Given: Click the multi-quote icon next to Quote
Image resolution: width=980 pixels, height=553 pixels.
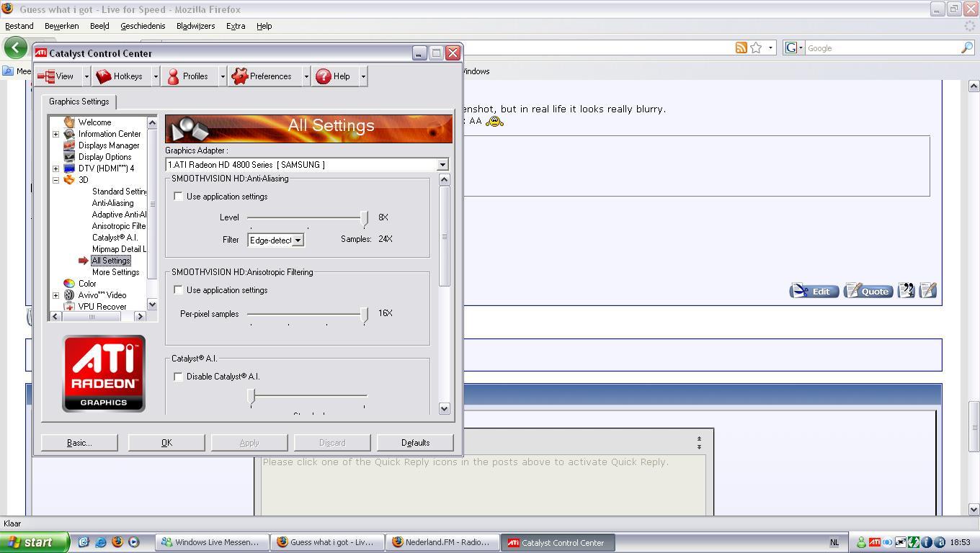Looking at the screenshot, I should click(906, 291).
